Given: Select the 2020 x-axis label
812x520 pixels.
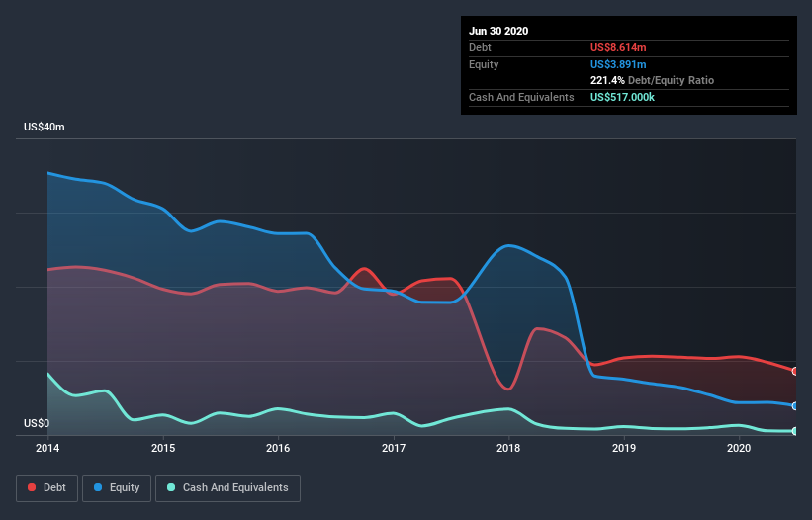Looking at the screenshot, I should tap(739, 448).
